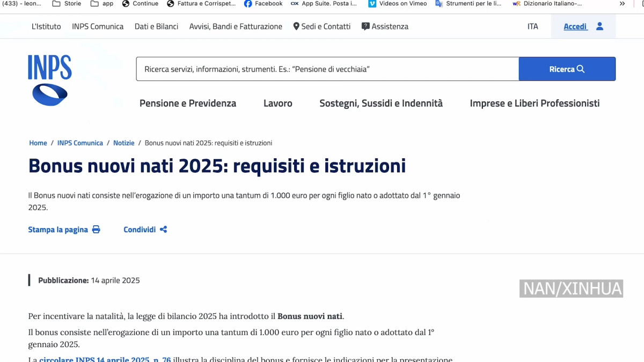The width and height of the screenshot is (644, 362).
Task: Open L'Istituto menu
Action: click(46, 26)
